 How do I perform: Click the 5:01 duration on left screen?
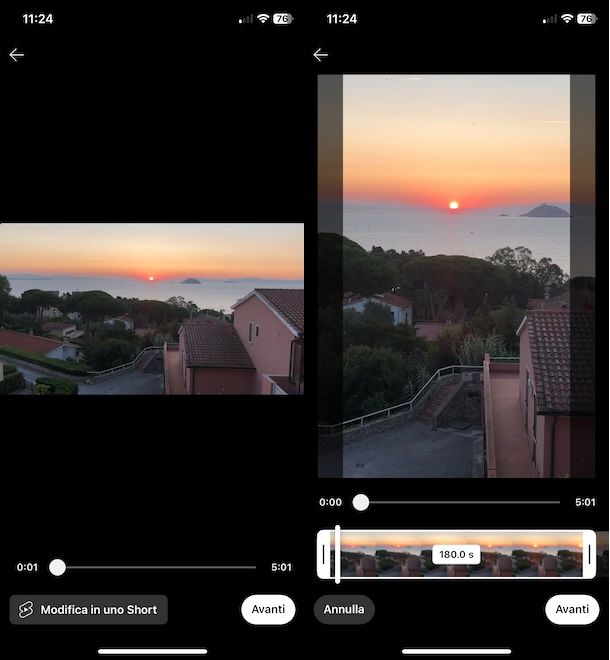tap(281, 567)
